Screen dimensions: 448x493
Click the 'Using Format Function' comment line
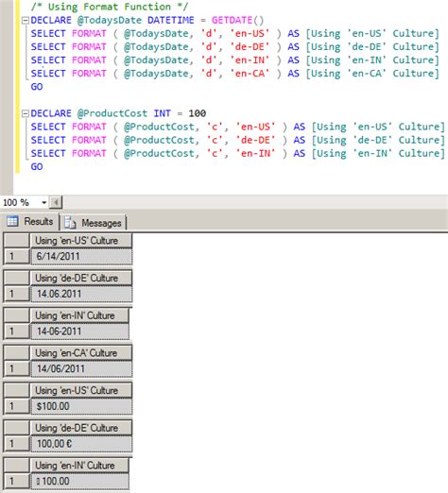tap(110, 7)
